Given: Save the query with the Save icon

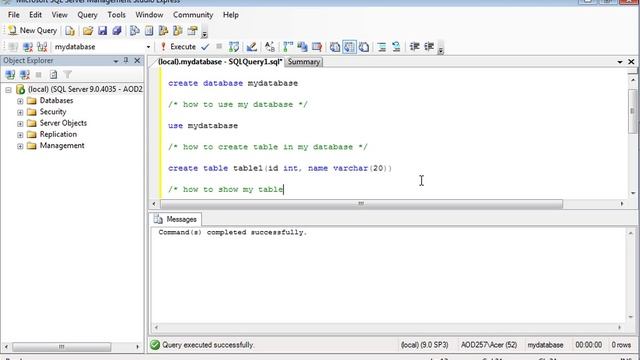Looking at the screenshot, I should click(102, 31).
